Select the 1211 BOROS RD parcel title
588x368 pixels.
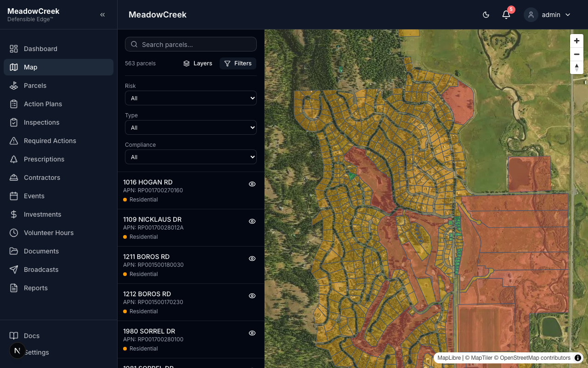(147, 257)
